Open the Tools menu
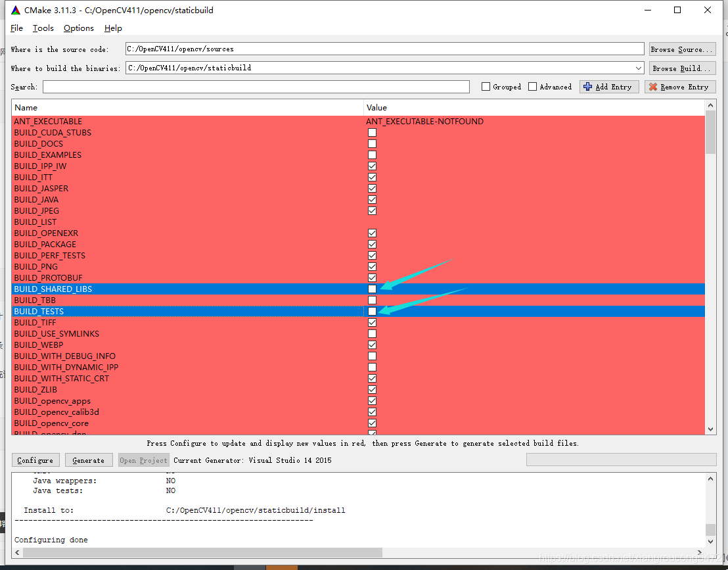The height and width of the screenshot is (570, 728). [43, 28]
